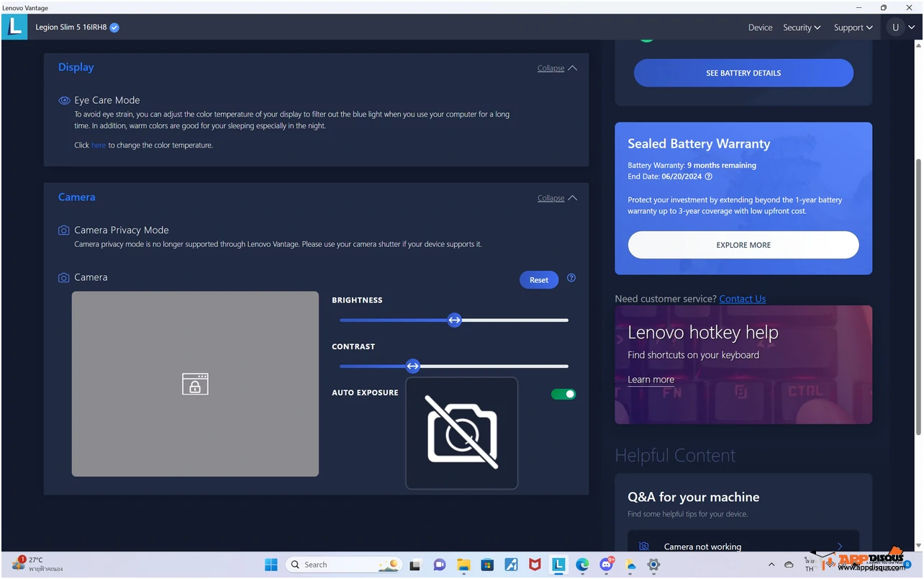Image resolution: width=924 pixels, height=579 pixels.
Task: Adjust the Brightness slider handle
Action: [454, 320]
